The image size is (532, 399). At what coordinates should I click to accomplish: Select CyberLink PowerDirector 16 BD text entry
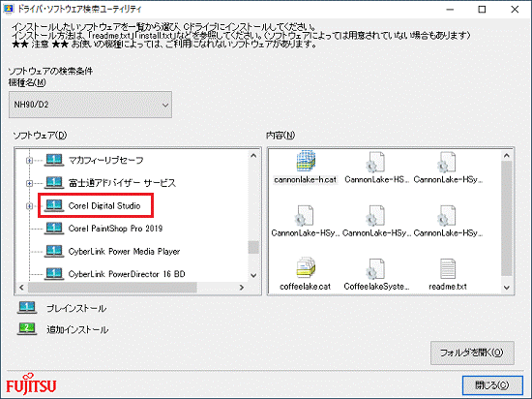click(127, 274)
